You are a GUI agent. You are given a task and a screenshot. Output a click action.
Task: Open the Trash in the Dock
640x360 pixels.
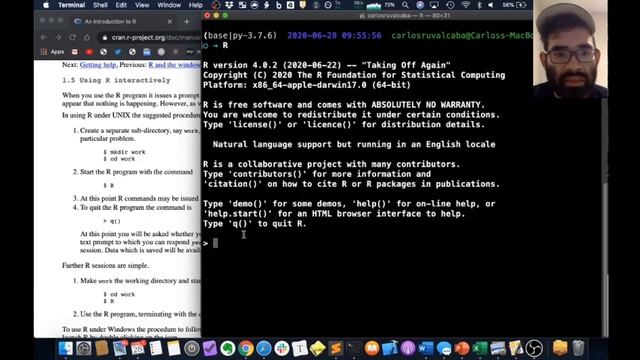578,349
